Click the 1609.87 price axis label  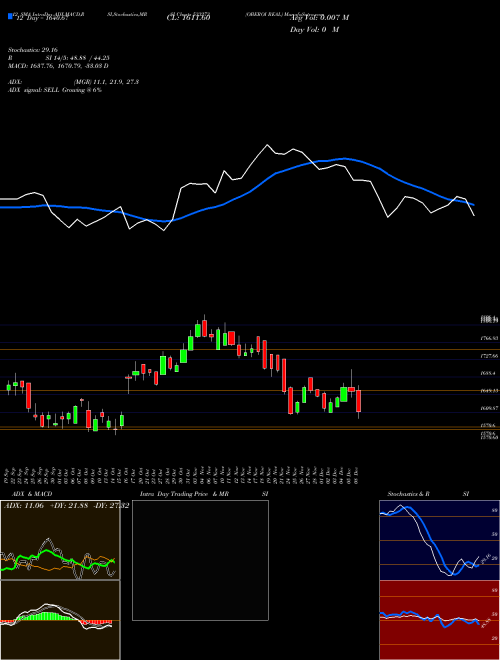pos(490,408)
